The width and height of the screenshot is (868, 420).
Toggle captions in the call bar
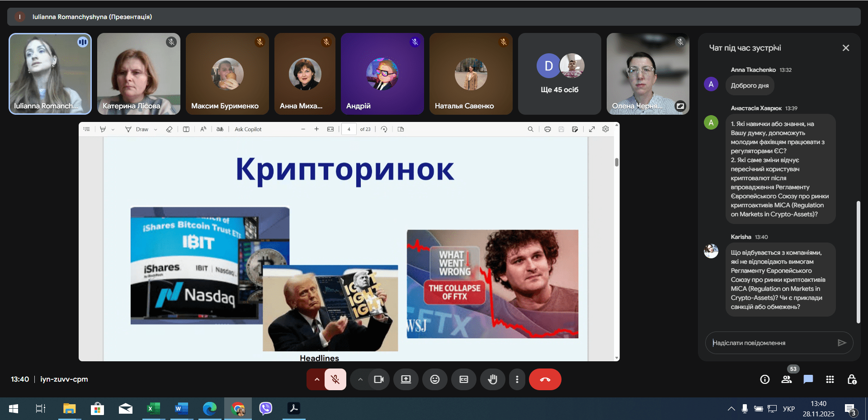click(x=463, y=379)
